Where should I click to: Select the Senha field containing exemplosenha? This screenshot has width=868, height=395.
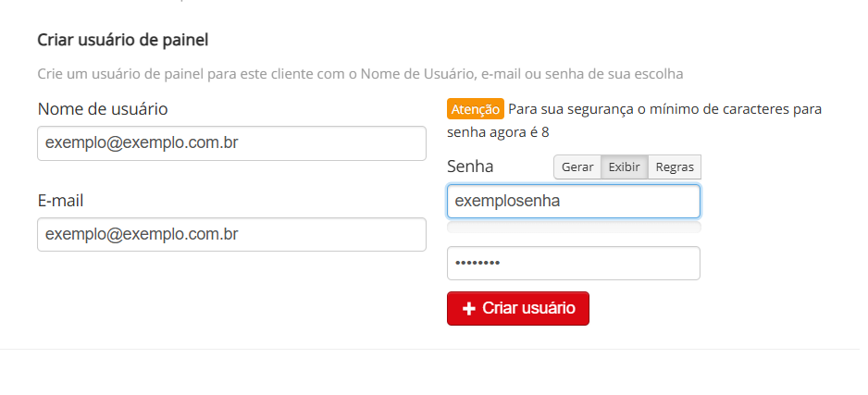point(573,201)
